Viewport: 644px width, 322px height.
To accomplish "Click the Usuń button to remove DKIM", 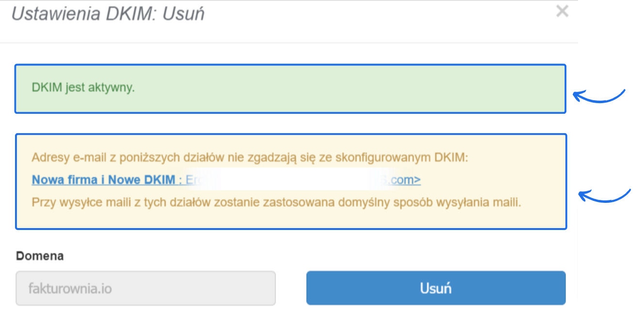I will click(435, 287).
